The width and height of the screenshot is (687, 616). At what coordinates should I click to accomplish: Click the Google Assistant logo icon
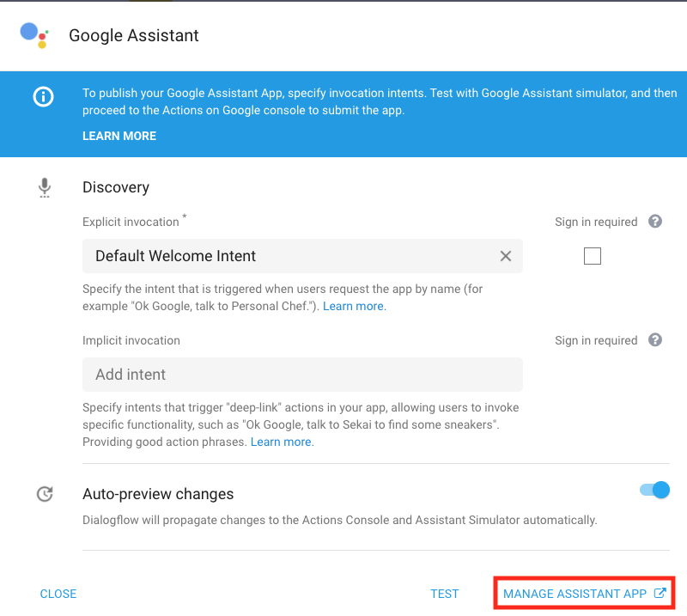tap(33, 35)
